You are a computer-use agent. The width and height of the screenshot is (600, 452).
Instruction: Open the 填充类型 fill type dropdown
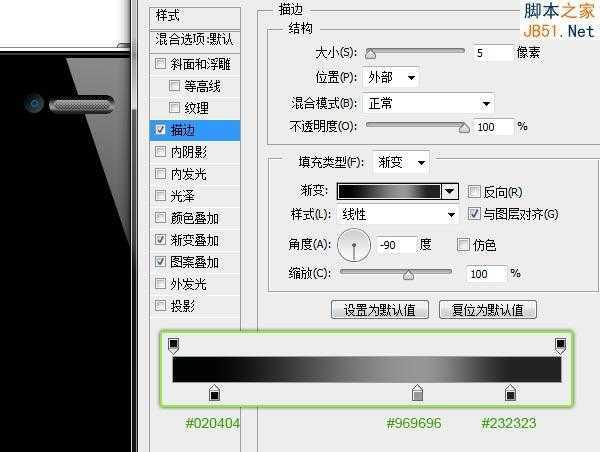tap(401, 162)
